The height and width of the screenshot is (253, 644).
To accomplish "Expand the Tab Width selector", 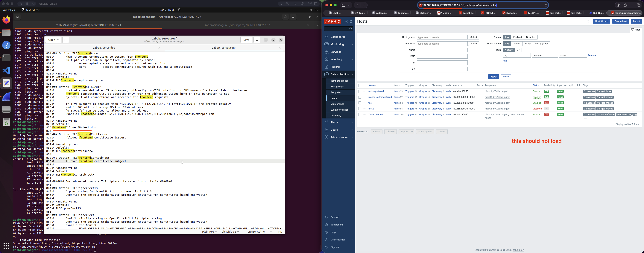I will tap(230, 232).
